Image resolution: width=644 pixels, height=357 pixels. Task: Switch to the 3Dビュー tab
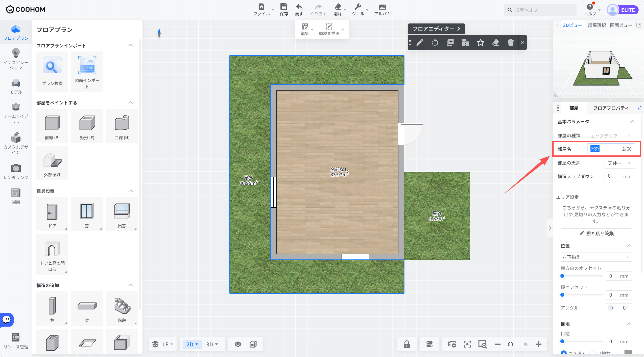click(573, 25)
